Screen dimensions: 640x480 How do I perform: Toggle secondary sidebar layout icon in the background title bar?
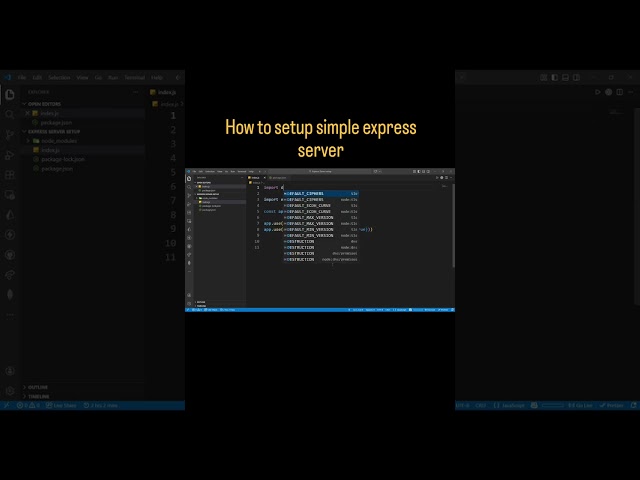click(576, 77)
